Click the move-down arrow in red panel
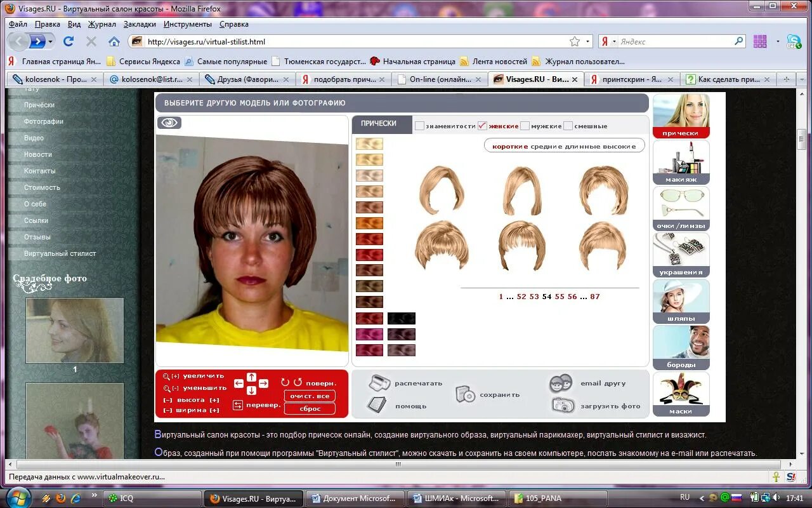Screen dimensions: 812x508 pos(251,391)
